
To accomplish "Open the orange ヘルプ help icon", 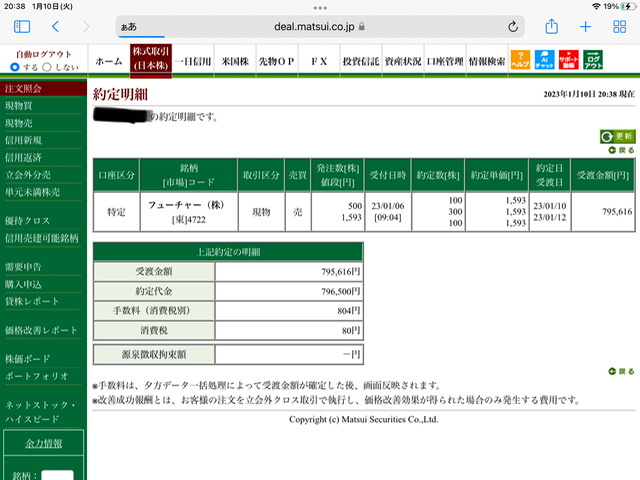I will click(520, 60).
